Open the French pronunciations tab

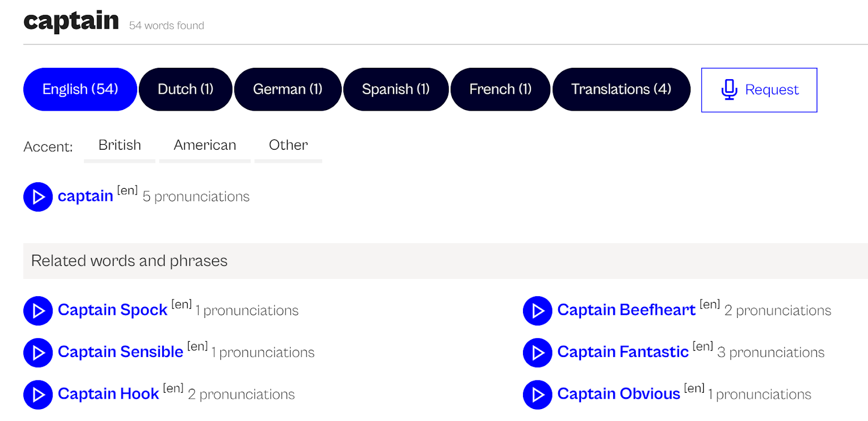click(500, 89)
